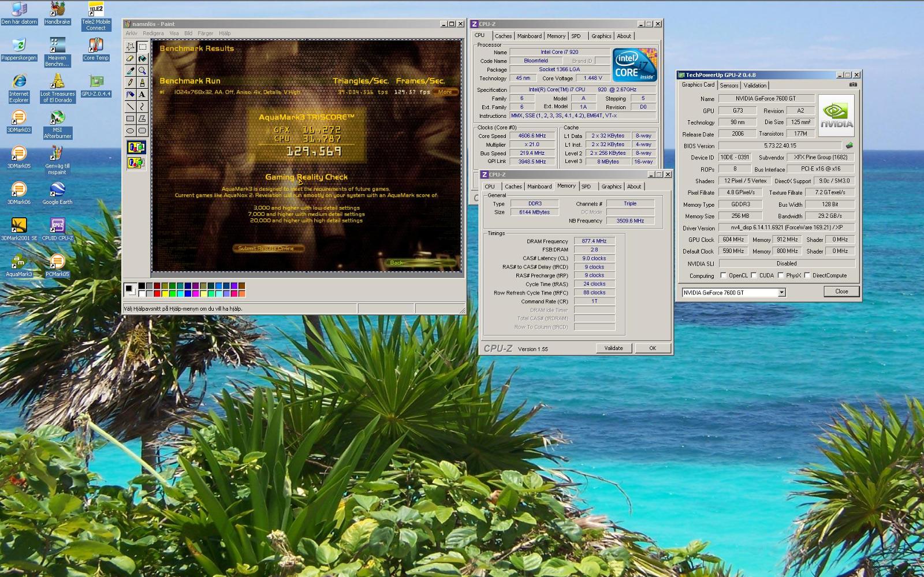Open the Färger menu in Paint
The height and width of the screenshot is (577, 924).
(206, 33)
